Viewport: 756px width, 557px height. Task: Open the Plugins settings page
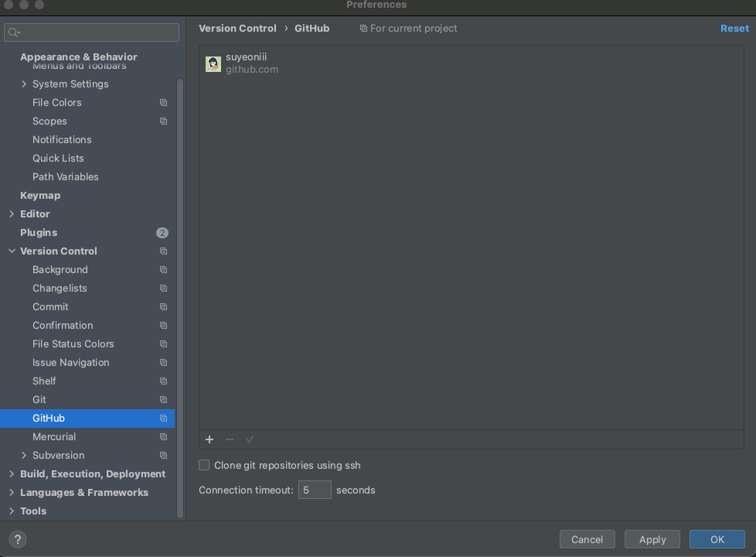point(39,233)
